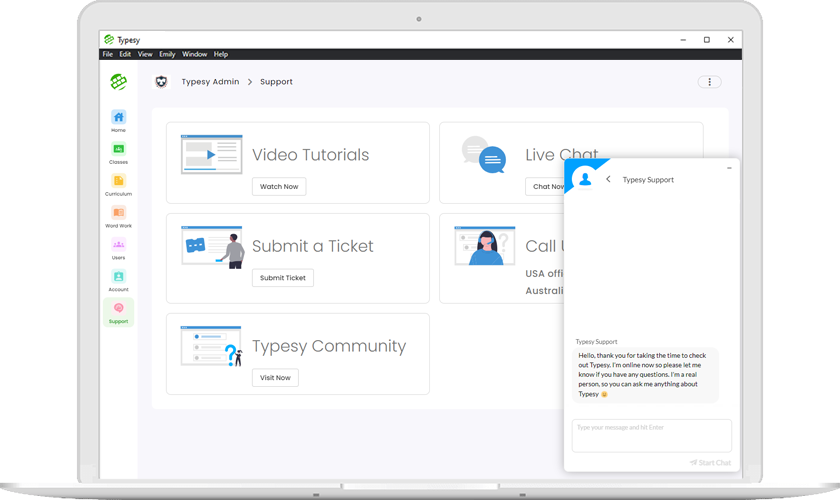Open the Users sidebar icon
The image size is (840, 500).
[118, 244]
